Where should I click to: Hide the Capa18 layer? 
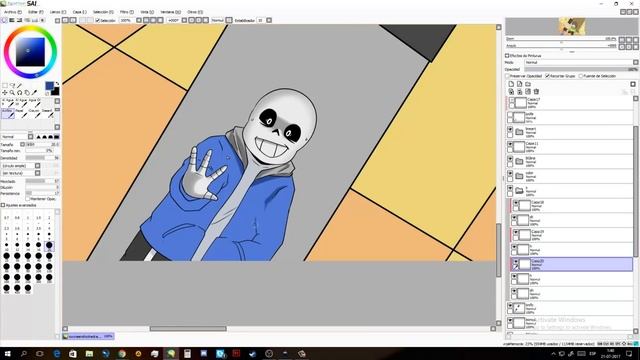point(516,203)
